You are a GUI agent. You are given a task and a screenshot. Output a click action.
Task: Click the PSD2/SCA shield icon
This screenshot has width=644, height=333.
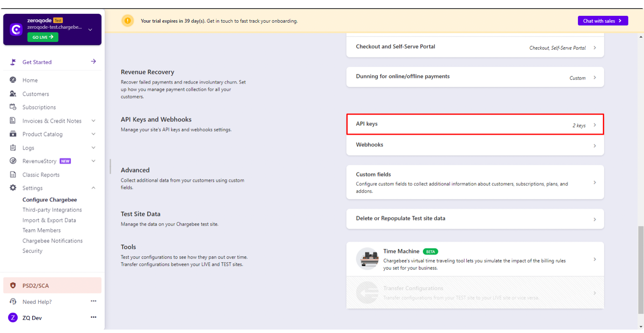(x=13, y=285)
